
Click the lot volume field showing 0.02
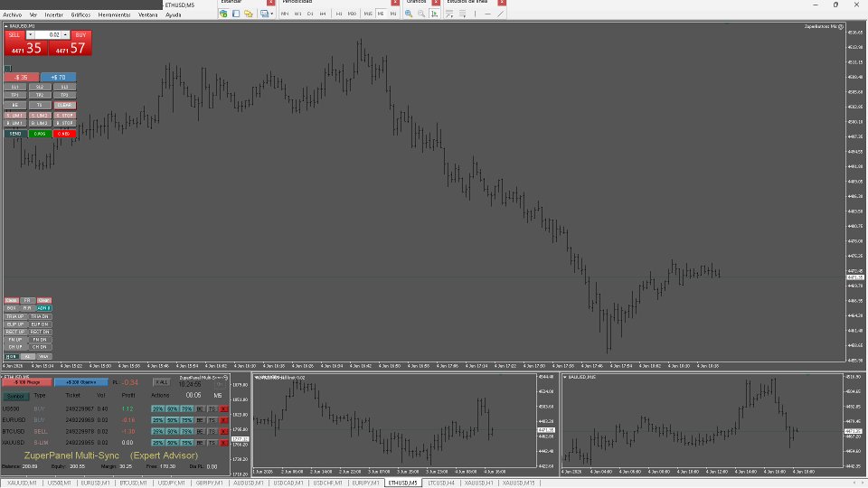pyautogui.click(x=48, y=35)
